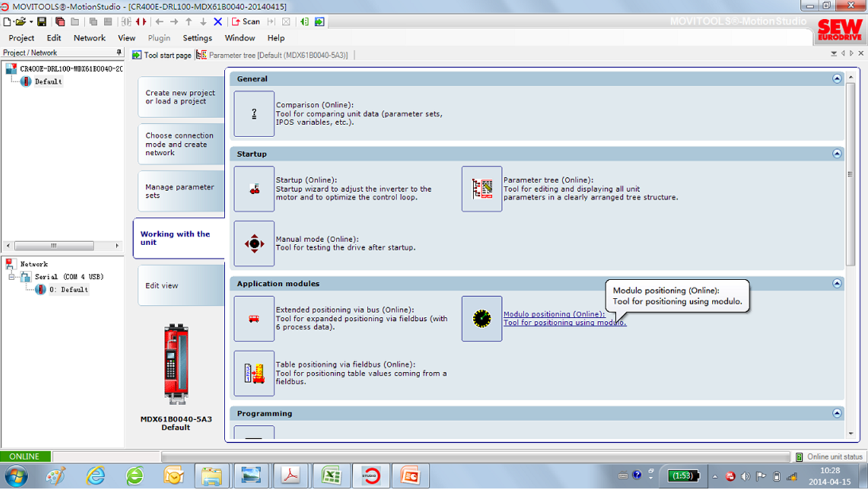Launch the Startup wizard icon

click(x=254, y=189)
